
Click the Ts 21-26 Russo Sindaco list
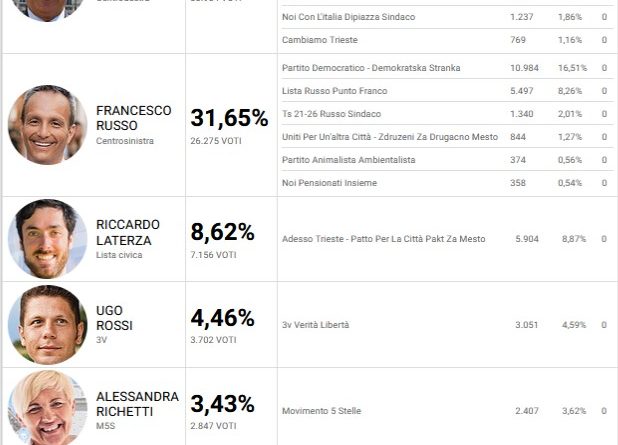click(x=331, y=114)
